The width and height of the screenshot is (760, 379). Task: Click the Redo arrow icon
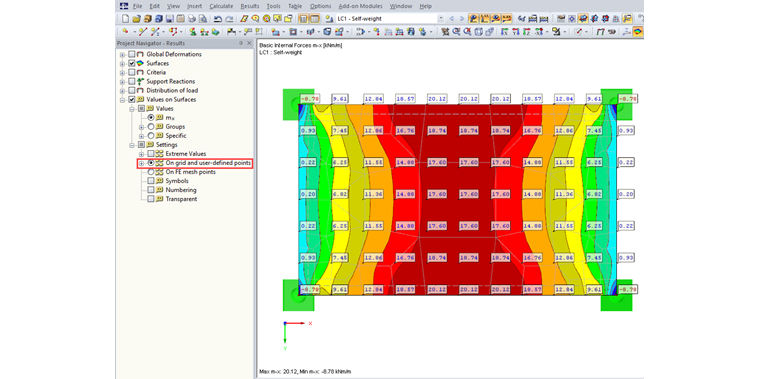tap(229, 19)
